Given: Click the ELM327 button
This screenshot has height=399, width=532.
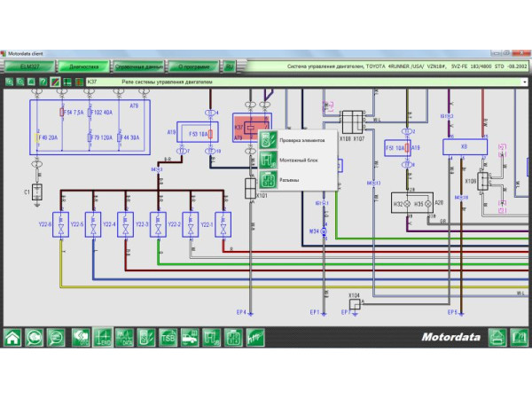Looking at the screenshot, I should 29,66.
